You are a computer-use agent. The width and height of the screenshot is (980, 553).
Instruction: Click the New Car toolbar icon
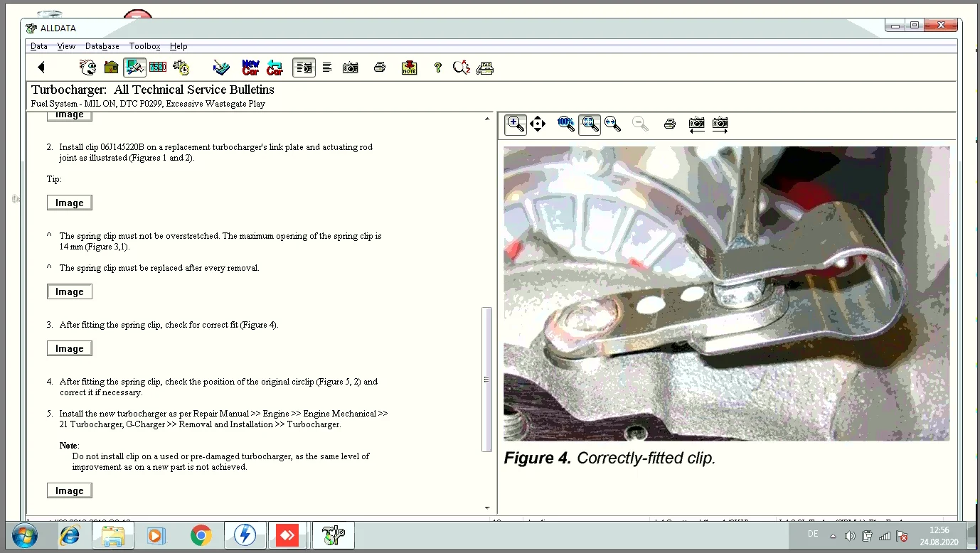coord(250,68)
